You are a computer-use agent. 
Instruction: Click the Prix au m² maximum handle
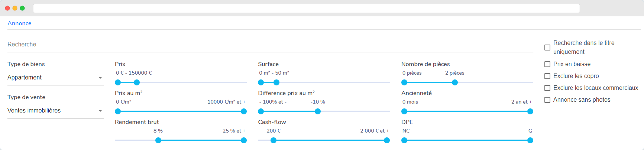[x=244, y=111]
